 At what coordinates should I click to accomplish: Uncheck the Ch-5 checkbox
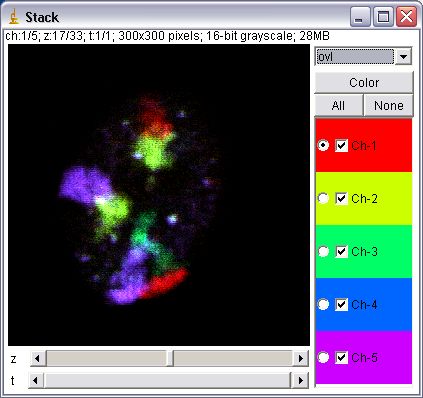click(x=341, y=357)
